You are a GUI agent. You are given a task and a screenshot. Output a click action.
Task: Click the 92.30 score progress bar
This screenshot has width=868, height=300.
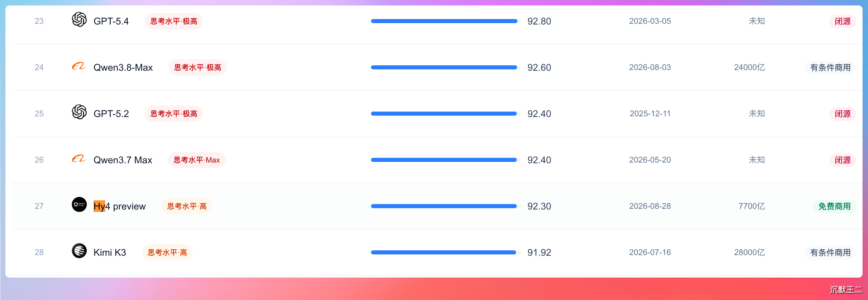(446, 206)
